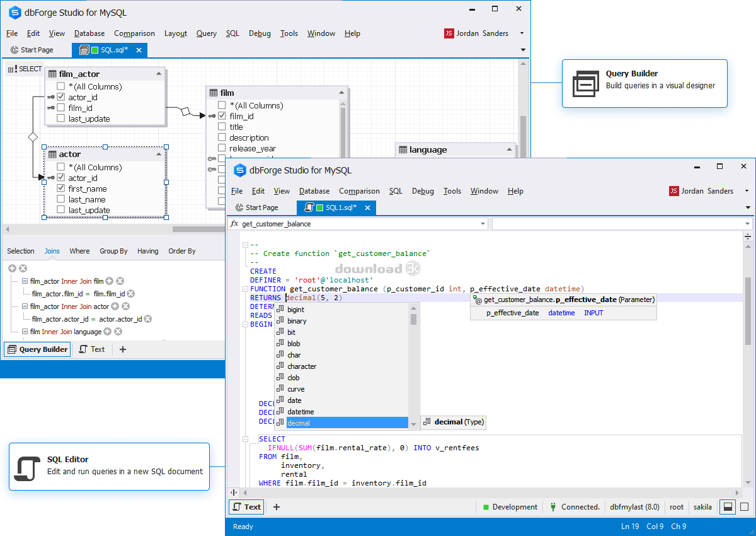This screenshot has height=536, width=756.
Task: Click the film table icon in diagram
Action: [x=214, y=93]
